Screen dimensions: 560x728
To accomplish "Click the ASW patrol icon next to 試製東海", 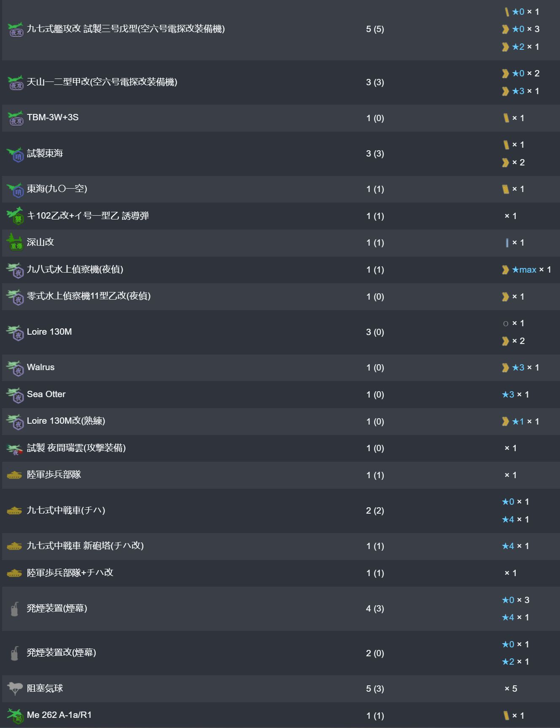I will coord(16,154).
